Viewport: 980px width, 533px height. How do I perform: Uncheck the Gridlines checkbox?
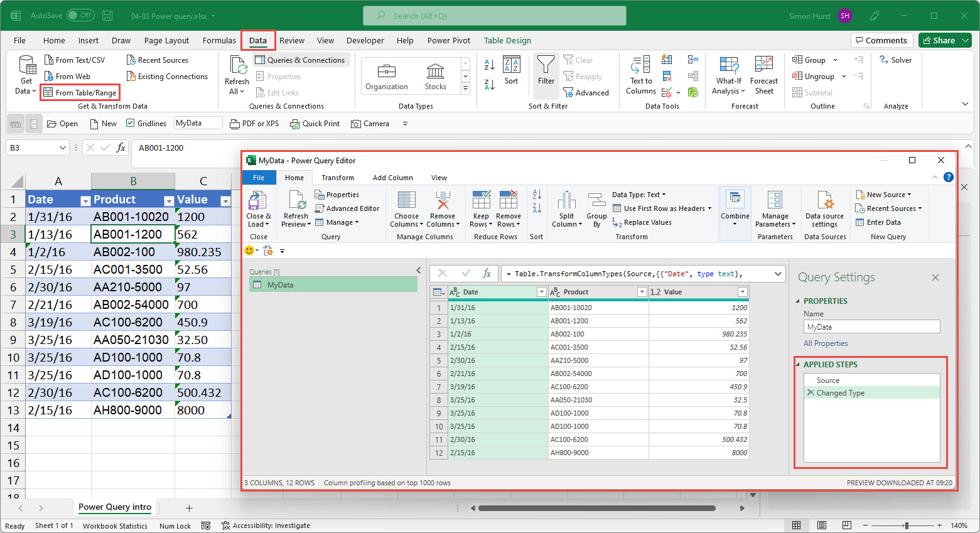[131, 124]
